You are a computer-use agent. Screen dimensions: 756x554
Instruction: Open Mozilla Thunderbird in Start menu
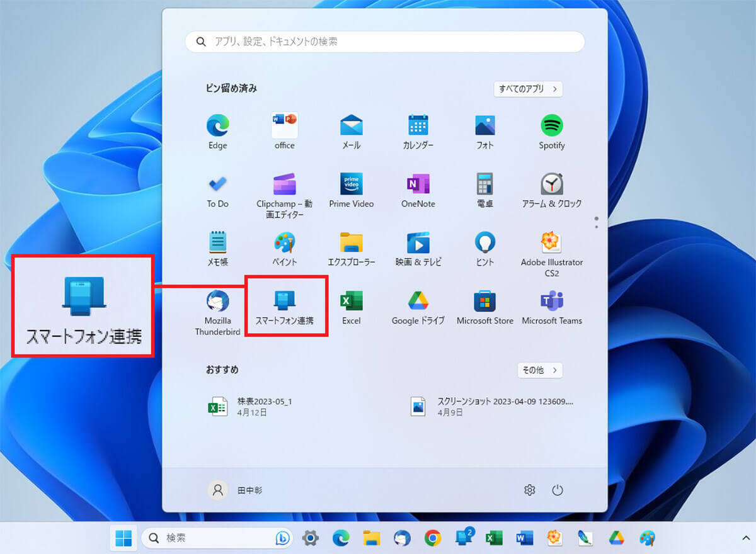pyautogui.click(x=217, y=312)
